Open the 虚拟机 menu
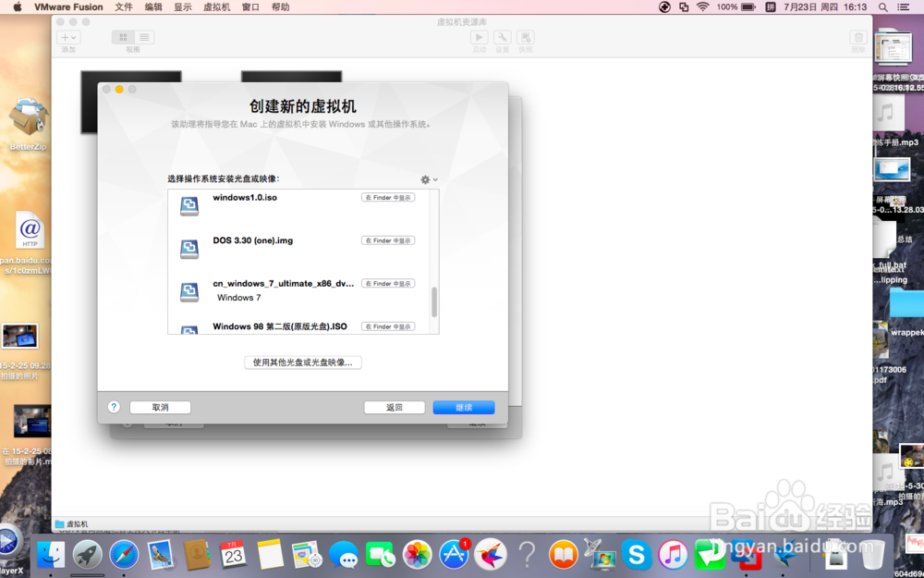The image size is (924, 578). (217, 7)
